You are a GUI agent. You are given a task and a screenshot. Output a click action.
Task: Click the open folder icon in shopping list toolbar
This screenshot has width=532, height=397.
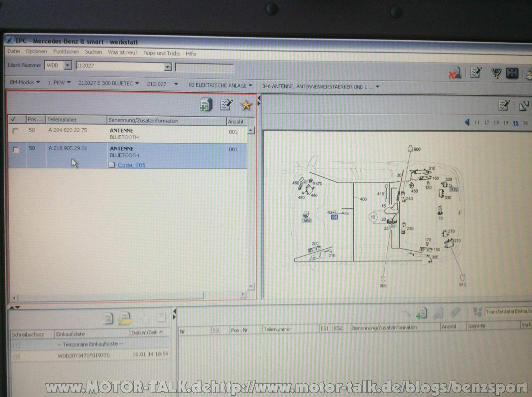pyautogui.click(x=125, y=318)
